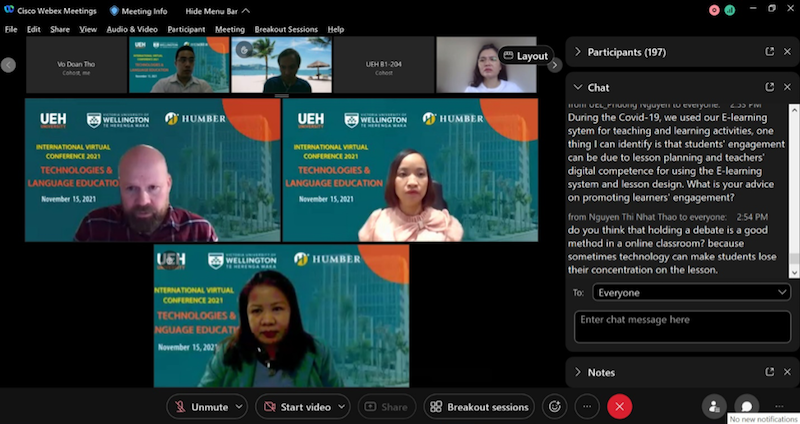Click the Cisco Webex Meetings logo
This screenshot has width=800, height=424.
click(9, 10)
